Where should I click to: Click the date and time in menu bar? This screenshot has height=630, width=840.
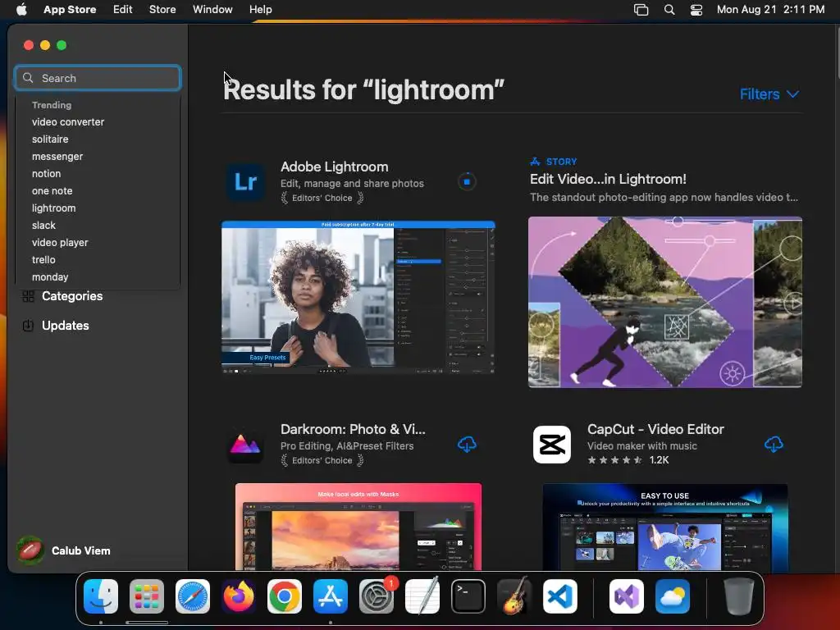click(x=770, y=10)
